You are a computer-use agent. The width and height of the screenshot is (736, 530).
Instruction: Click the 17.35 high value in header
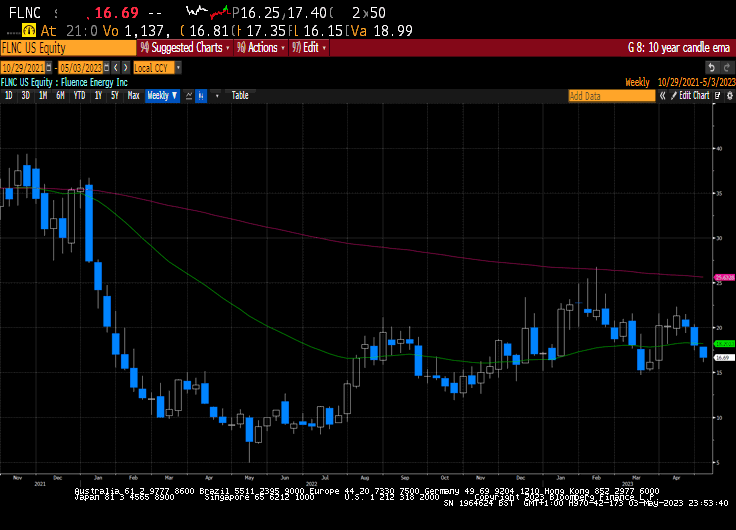coord(266,31)
